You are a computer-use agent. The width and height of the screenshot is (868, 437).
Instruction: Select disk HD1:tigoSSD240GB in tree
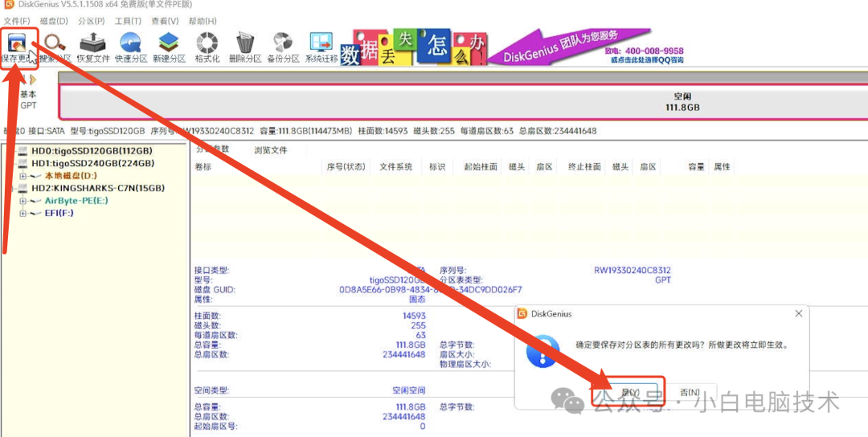93,163
